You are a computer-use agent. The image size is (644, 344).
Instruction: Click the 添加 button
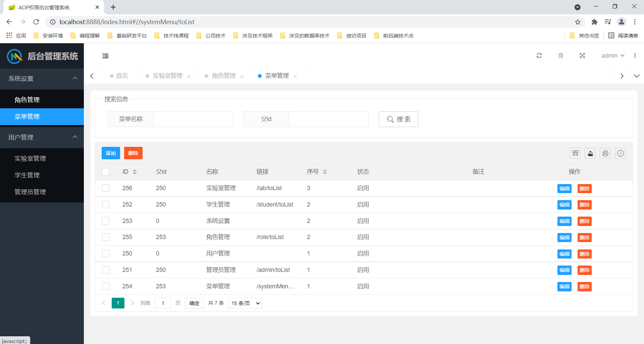pyautogui.click(x=111, y=153)
